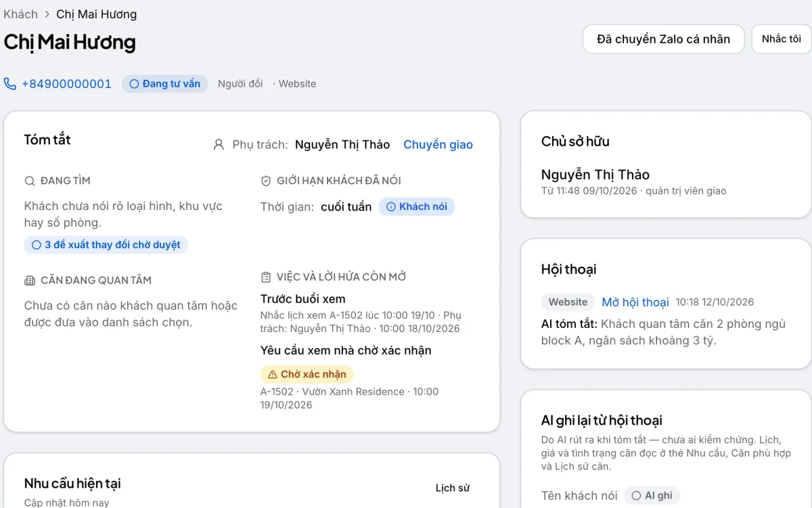Click circle icon in 3 đề xuất badge
Viewport: 812px width, 508px height.
pyautogui.click(x=37, y=245)
